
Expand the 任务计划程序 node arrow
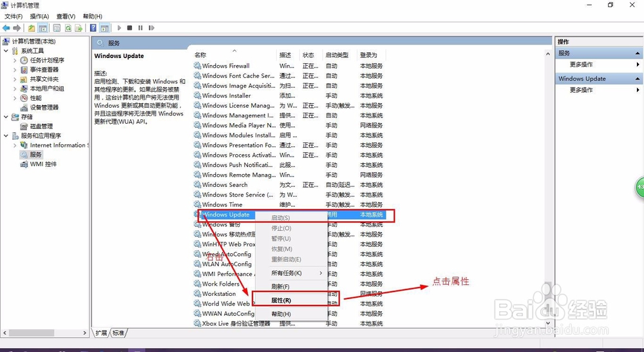(x=15, y=60)
